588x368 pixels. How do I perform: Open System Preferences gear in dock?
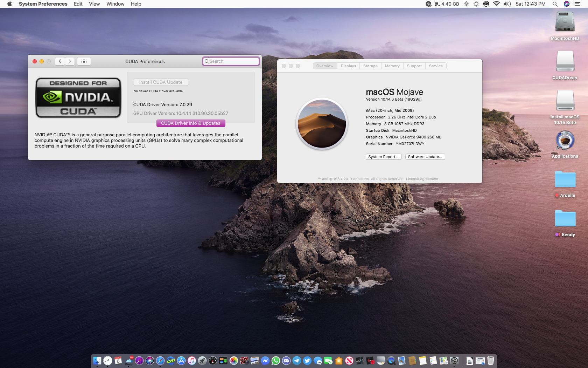454,361
